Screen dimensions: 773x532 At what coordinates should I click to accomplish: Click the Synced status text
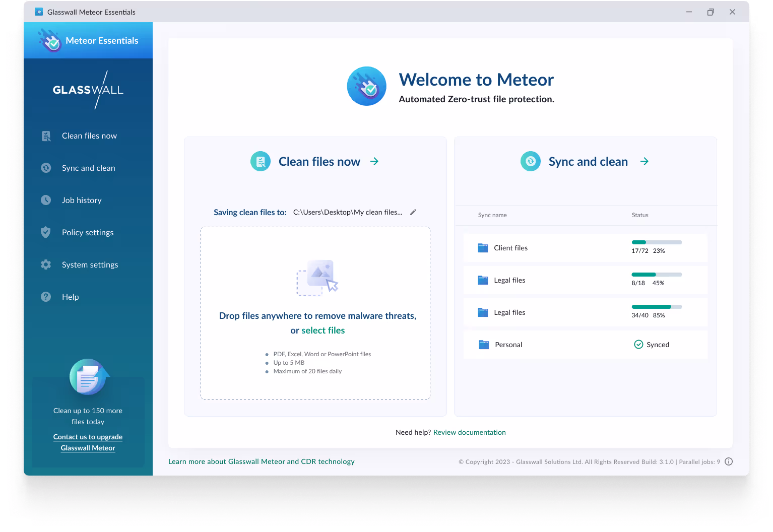click(x=658, y=345)
